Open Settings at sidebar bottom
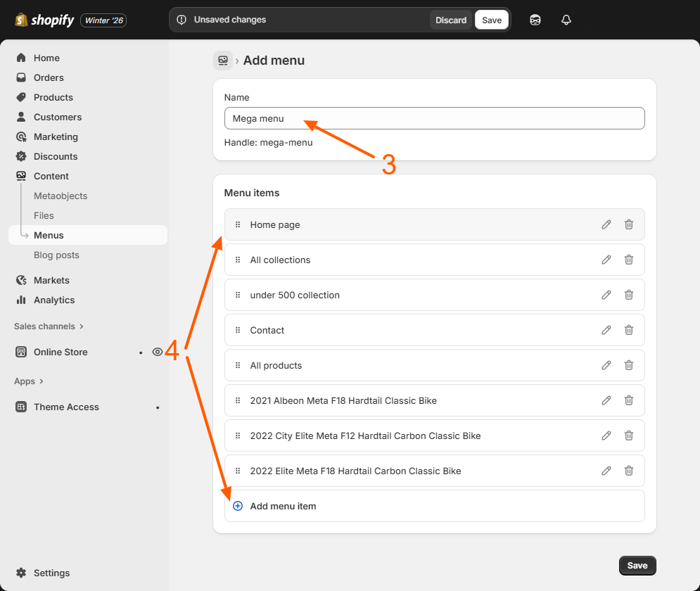Screen dimensions: 700x591 click(x=51, y=573)
